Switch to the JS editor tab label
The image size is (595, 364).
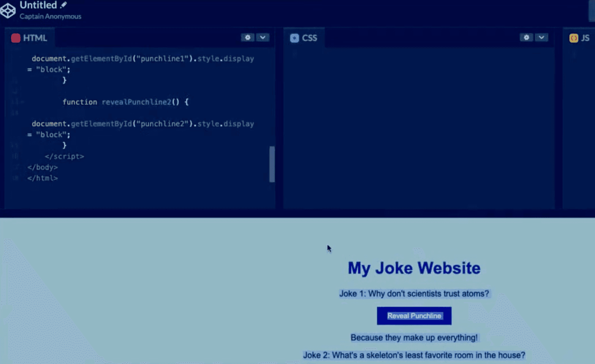(585, 38)
